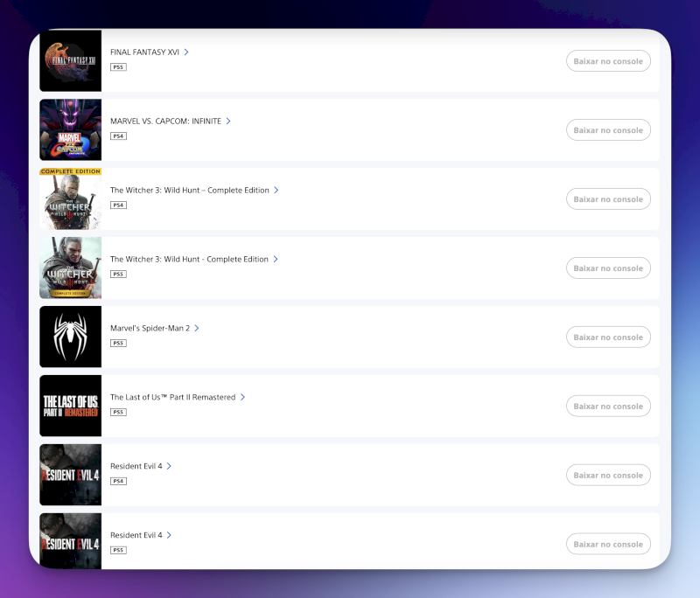Click chevron after The Last of Us Part II Remastered
700x598 pixels.
(x=242, y=397)
